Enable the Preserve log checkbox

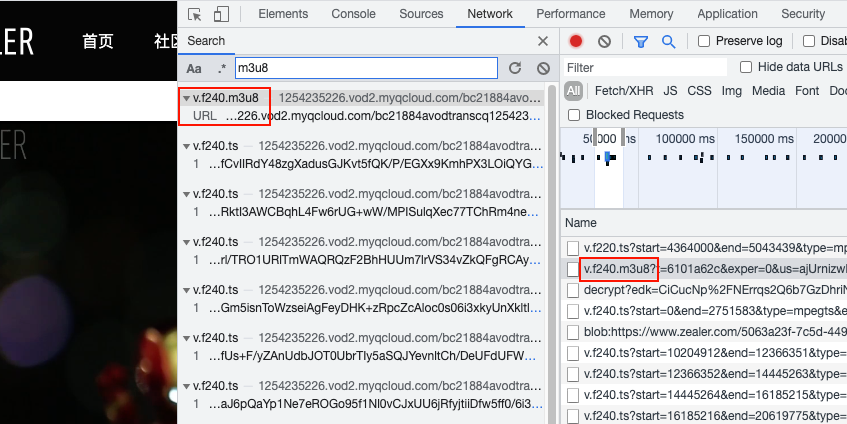pos(704,41)
